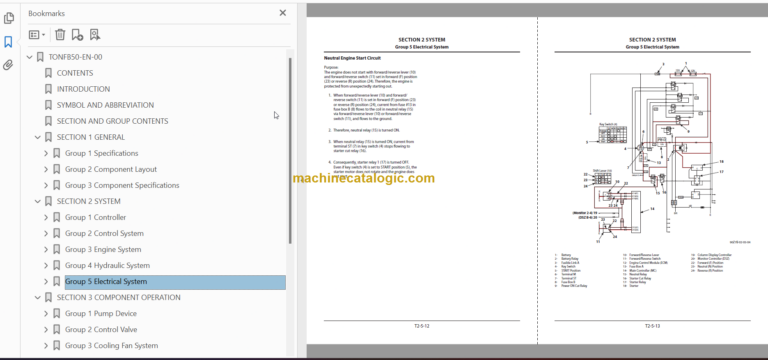Viewport: 768px width, 360px height.
Task: Expand Group 1 Specifications bookmark
Action: [46, 153]
